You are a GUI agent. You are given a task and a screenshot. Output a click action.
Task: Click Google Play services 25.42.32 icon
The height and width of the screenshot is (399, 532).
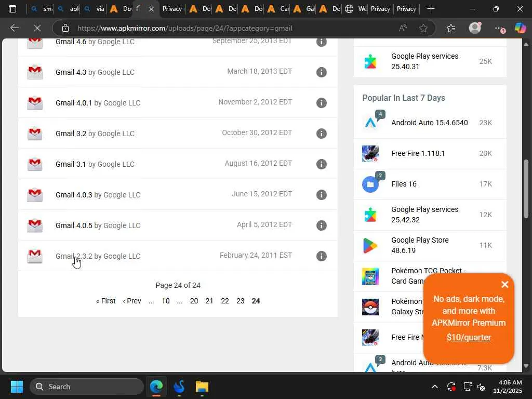370,215
